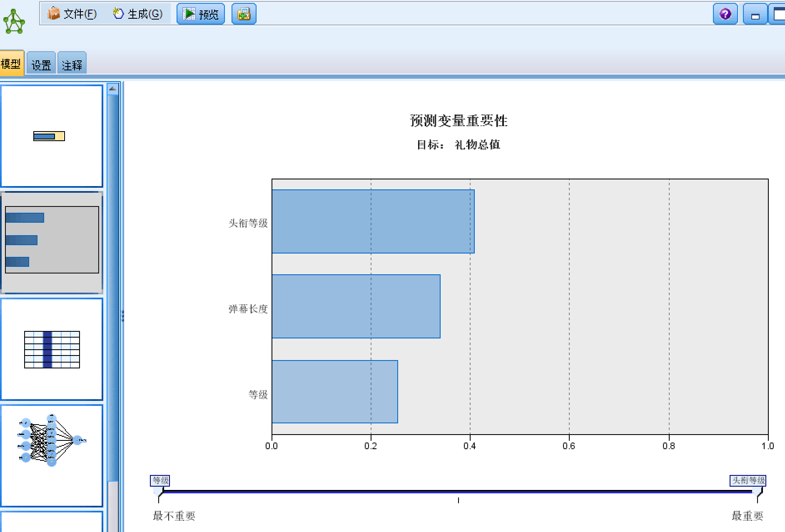
Task: Click the importance range slider track
Action: [x=458, y=492]
